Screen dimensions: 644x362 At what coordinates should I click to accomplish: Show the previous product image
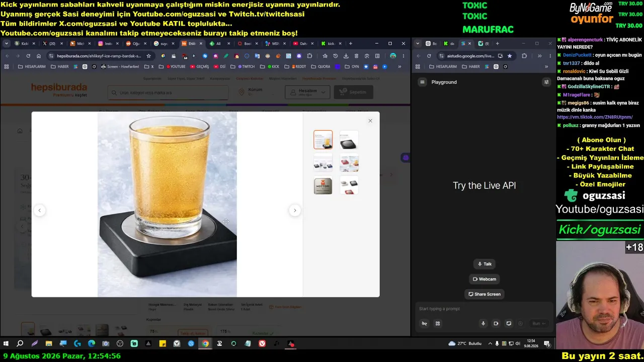tap(40, 210)
